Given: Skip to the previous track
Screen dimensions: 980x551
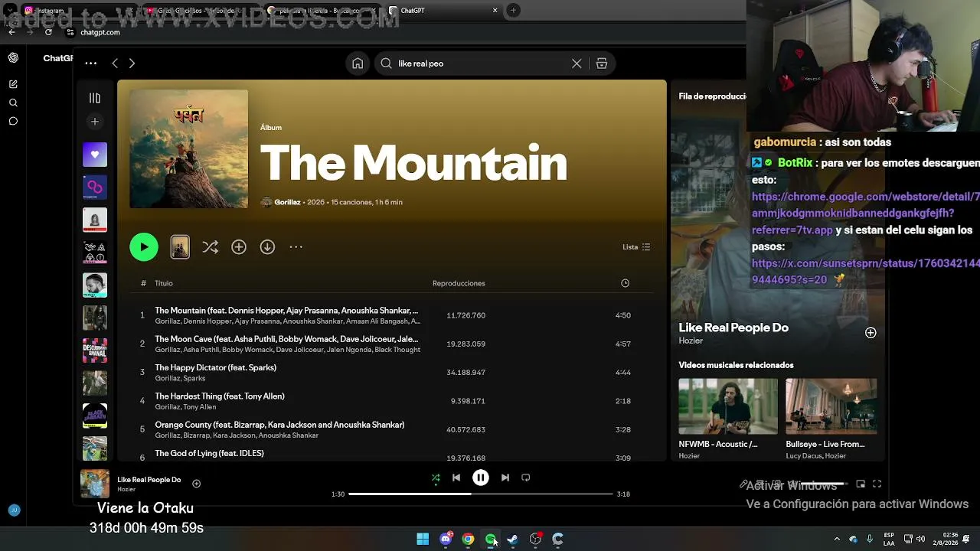Looking at the screenshot, I should (x=456, y=478).
